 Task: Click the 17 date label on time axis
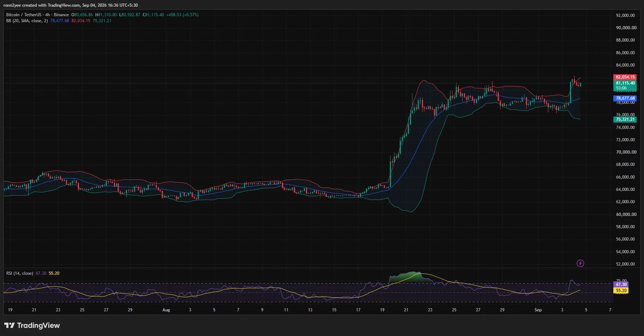pos(358,310)
